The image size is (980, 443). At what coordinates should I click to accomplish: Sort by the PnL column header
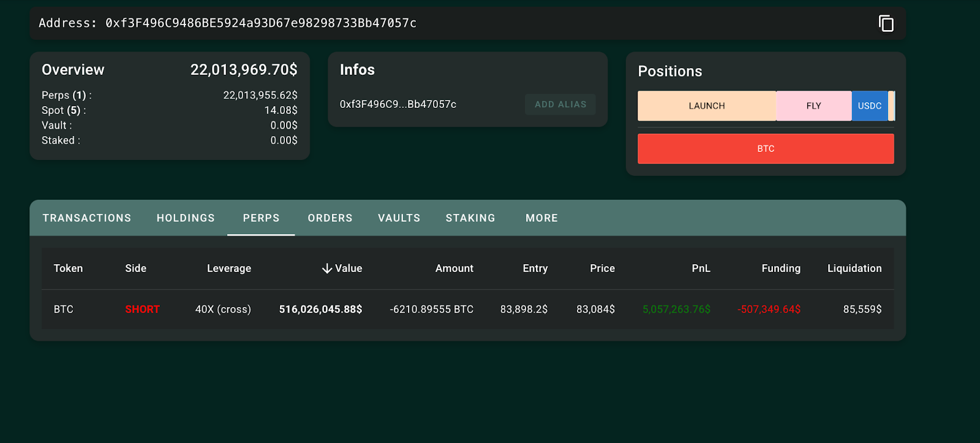(x=701, y=268)
